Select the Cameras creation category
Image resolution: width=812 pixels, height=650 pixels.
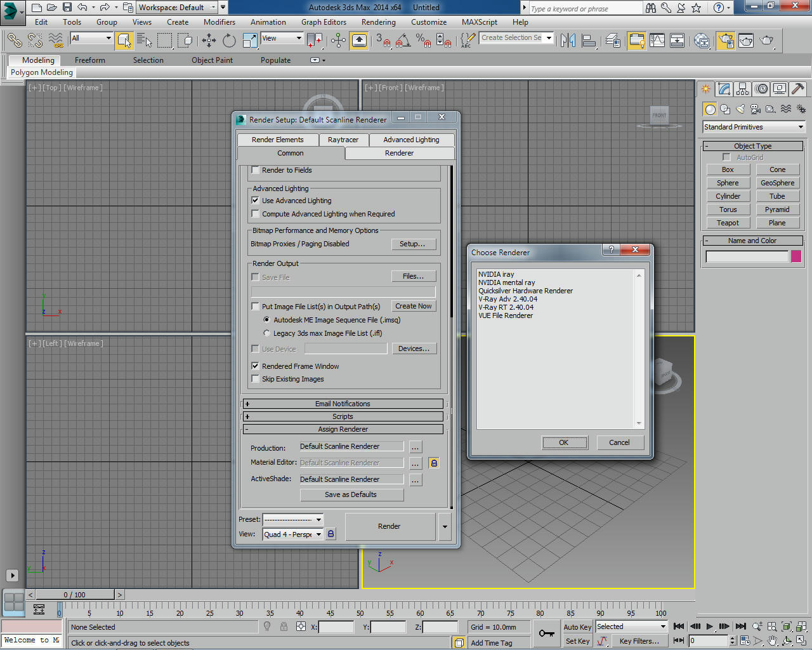point(756,109)
